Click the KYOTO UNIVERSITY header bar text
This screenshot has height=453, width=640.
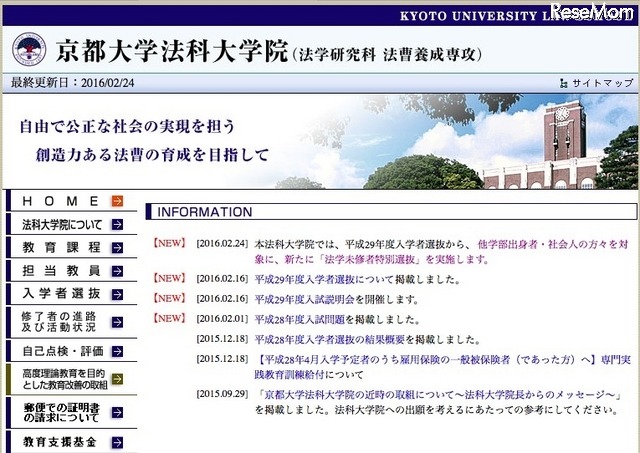(x=515, y=16)
